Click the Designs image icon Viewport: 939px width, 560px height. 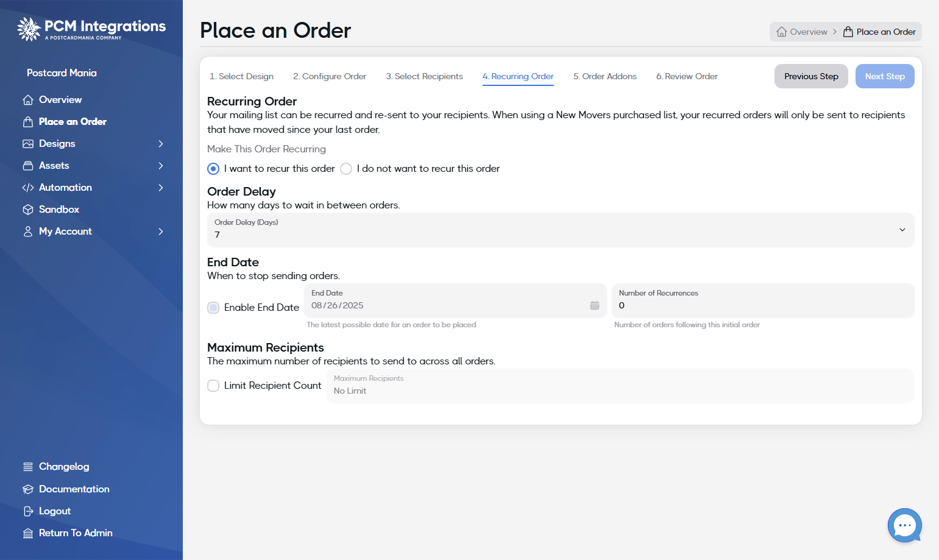[28, 144]
